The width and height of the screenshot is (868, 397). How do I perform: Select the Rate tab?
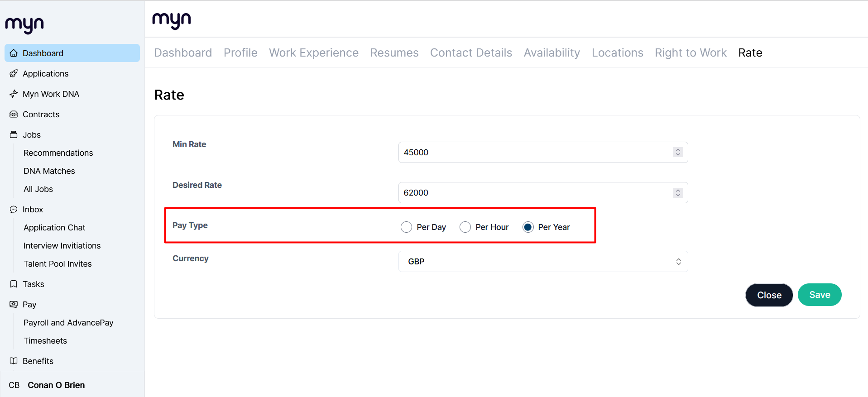(750, 53)
